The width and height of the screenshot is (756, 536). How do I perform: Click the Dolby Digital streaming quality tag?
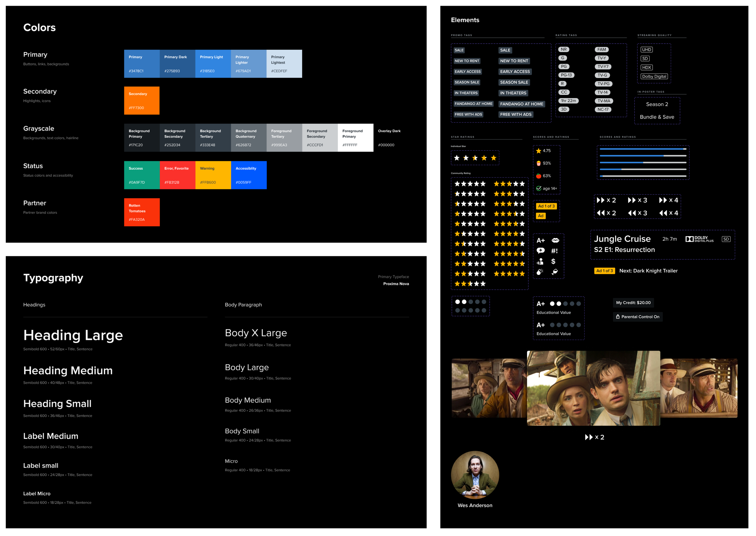tap(654, 77)
